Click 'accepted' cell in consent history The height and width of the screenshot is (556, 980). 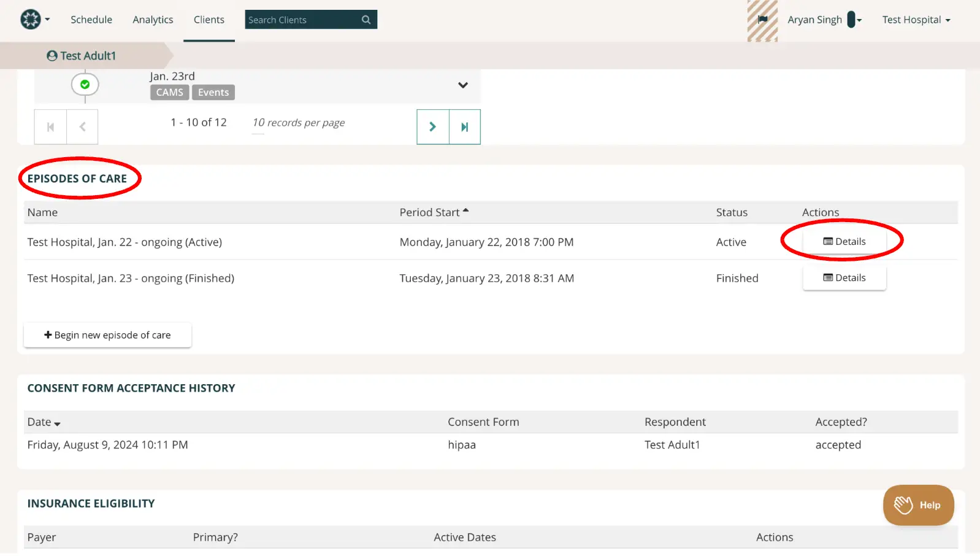pyautogui.click(x=838, y=445)
